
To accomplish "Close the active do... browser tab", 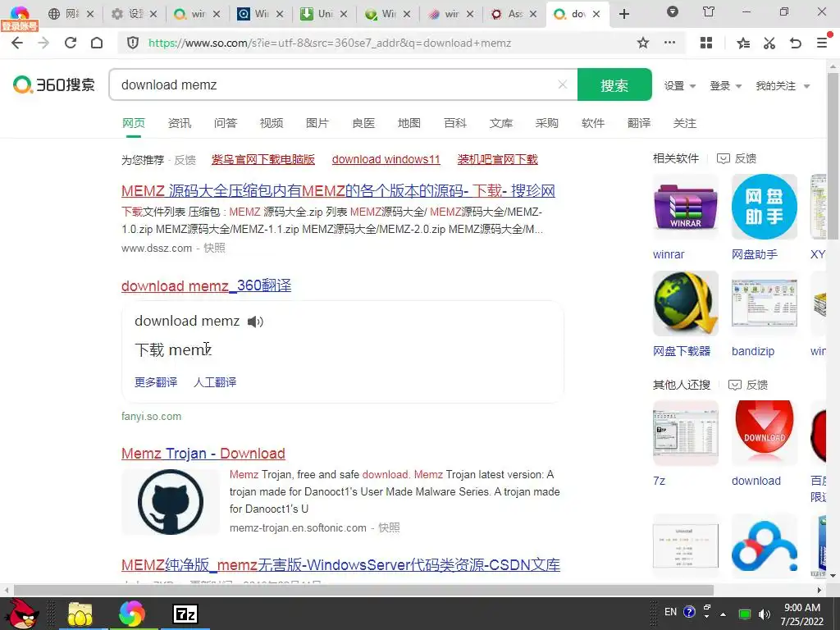I will click(x=596, y=14).
